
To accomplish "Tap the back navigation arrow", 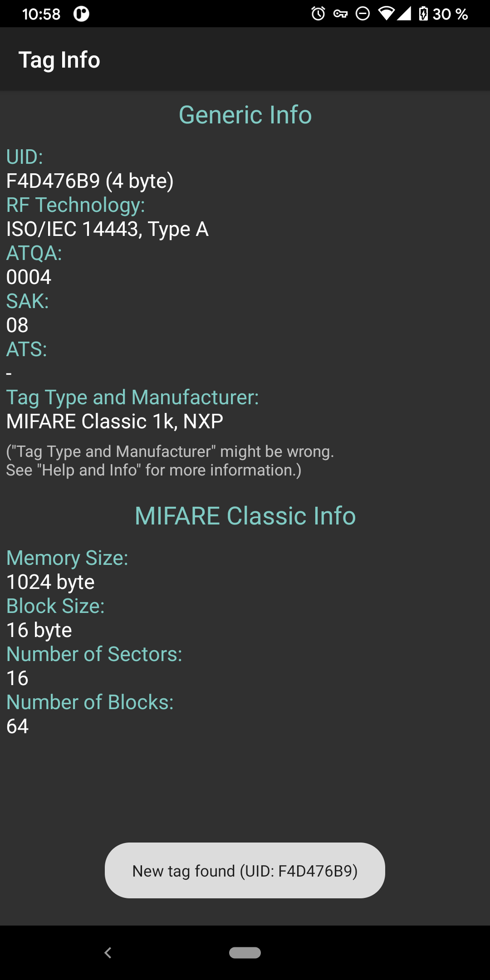I will click(108, 953).
